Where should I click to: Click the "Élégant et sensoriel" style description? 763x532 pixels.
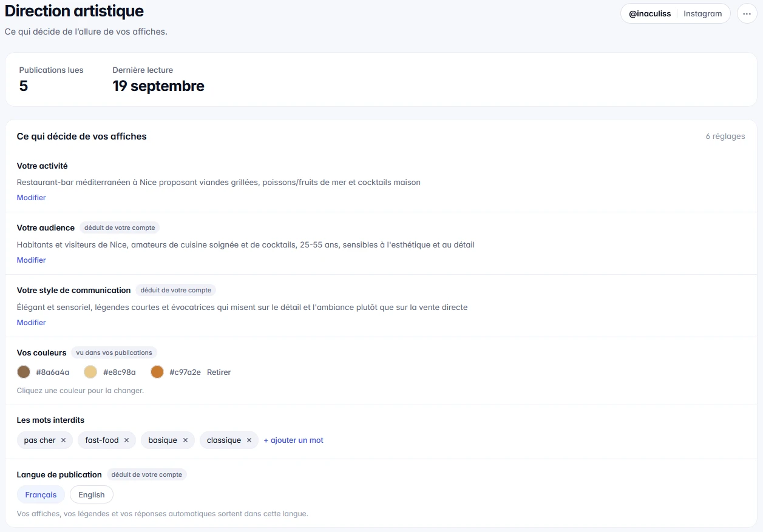click(242, 308)
